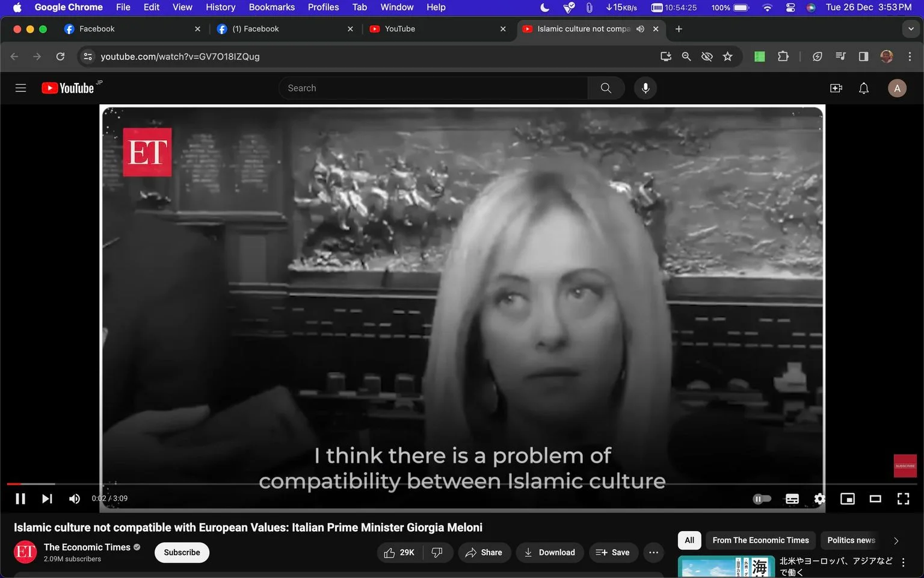This screenshot has height=578, width=924.
Task: Open the YouTube guide hamburger menu
Action: coord(20,88)
